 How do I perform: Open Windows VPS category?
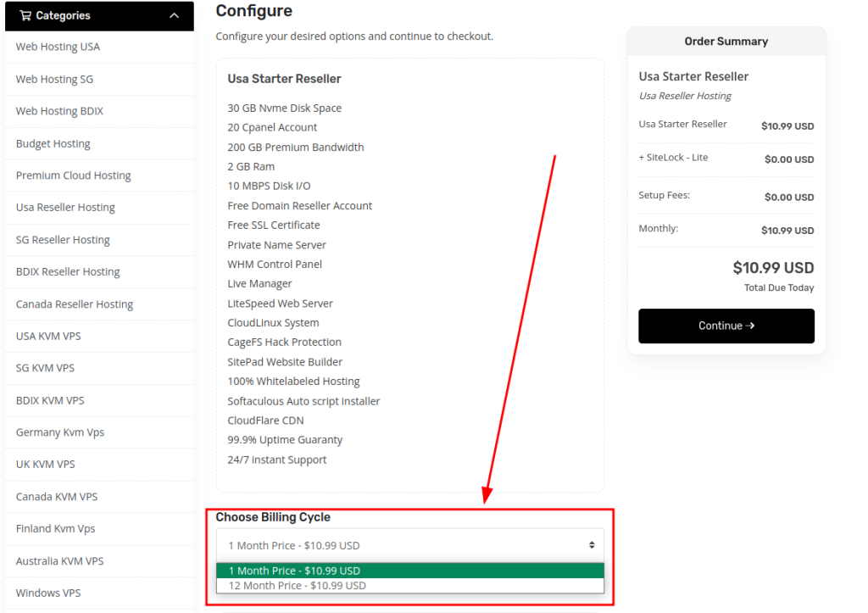point(48,593)
